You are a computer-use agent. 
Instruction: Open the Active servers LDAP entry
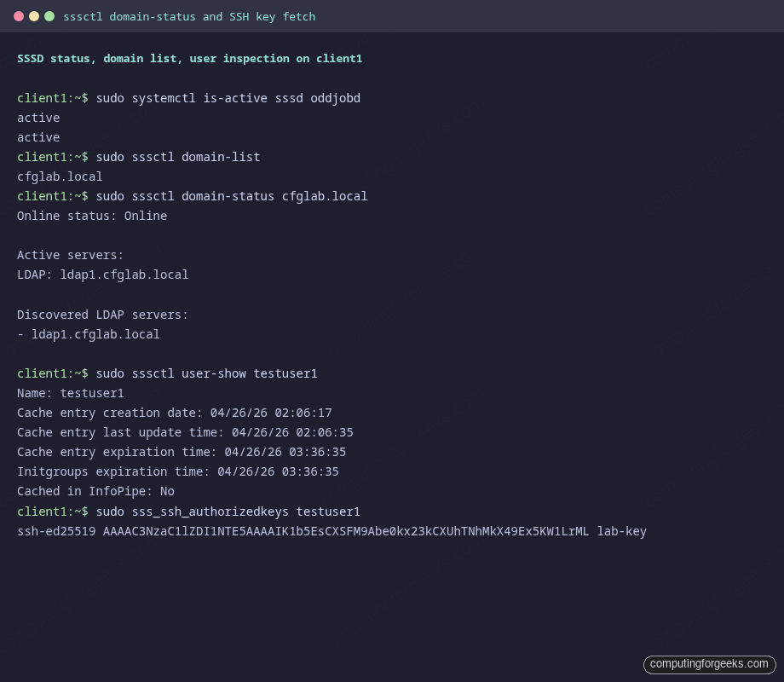102,275
